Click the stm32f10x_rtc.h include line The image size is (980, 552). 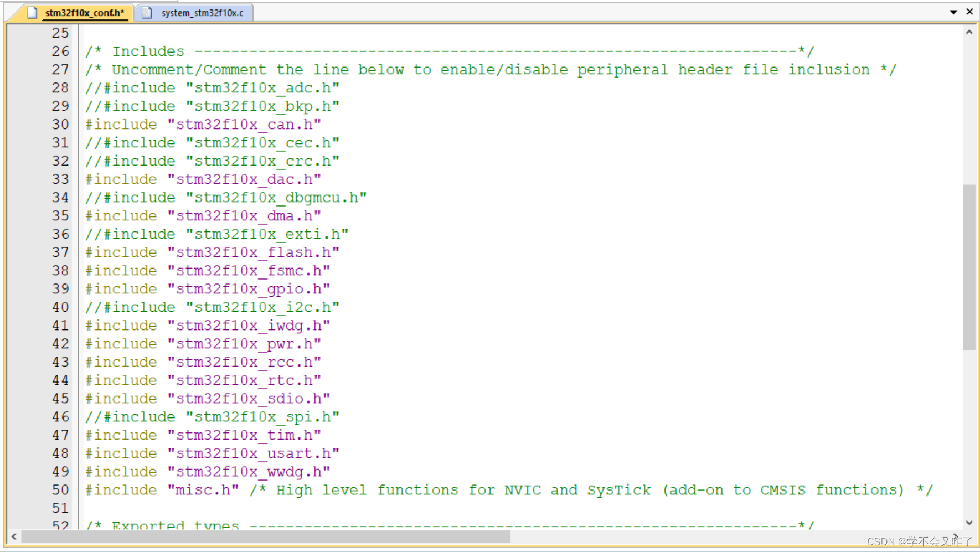[x=203, y=380]
